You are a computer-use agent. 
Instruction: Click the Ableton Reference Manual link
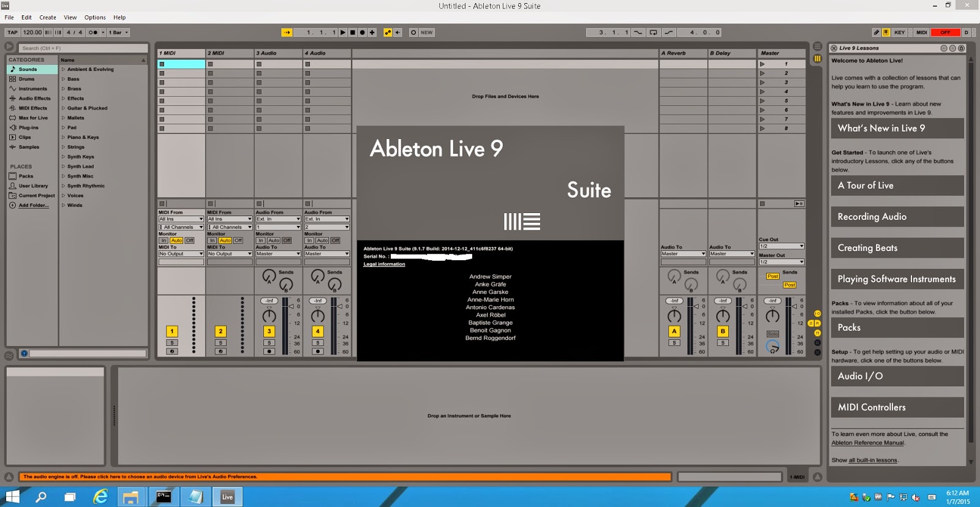[x=867, y=443]
